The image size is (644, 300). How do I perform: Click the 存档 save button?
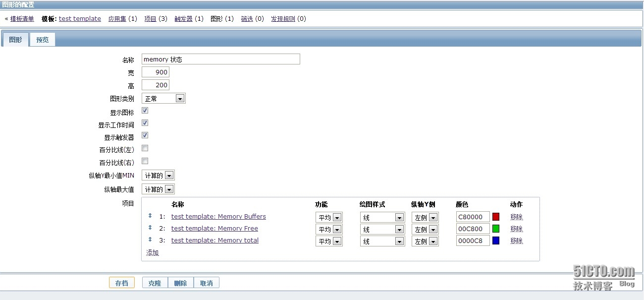pyautogui.click(x=122, y=283)
